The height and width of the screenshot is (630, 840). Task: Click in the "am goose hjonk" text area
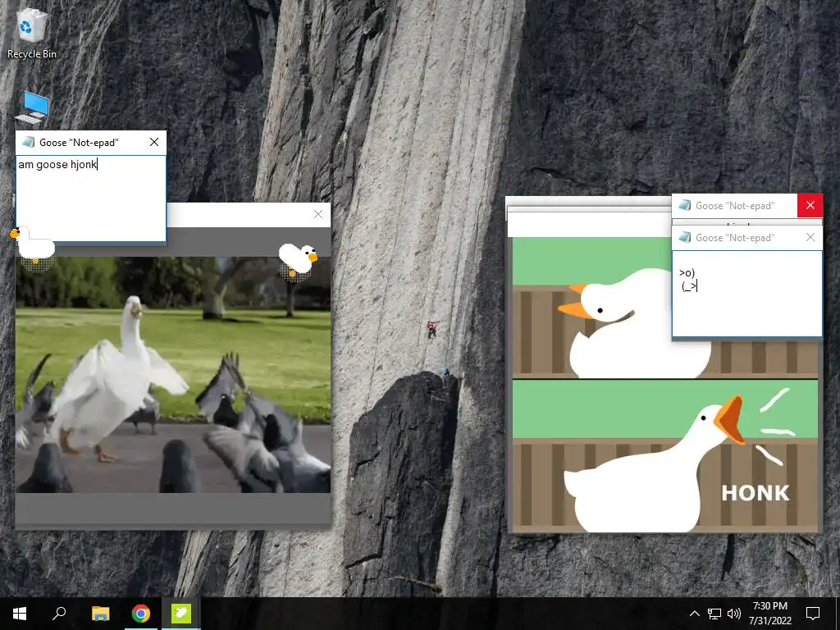(91, 199)
